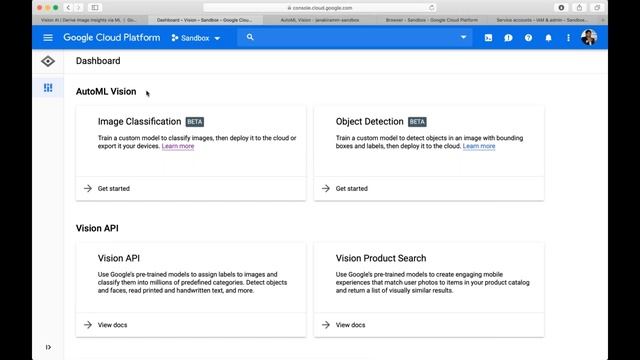Screen dimensions: 640x360
Task: Open the hamburger navigation menu
Action: [48, 38]
